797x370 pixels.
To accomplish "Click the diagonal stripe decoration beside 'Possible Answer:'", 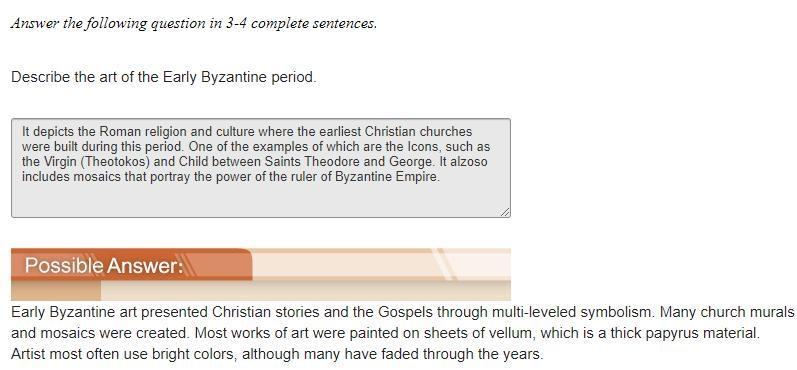I will (189, 265).
